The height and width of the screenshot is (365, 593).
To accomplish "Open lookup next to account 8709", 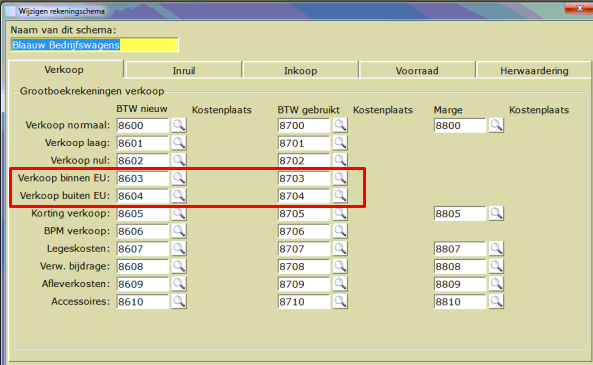I will point(340,284).
